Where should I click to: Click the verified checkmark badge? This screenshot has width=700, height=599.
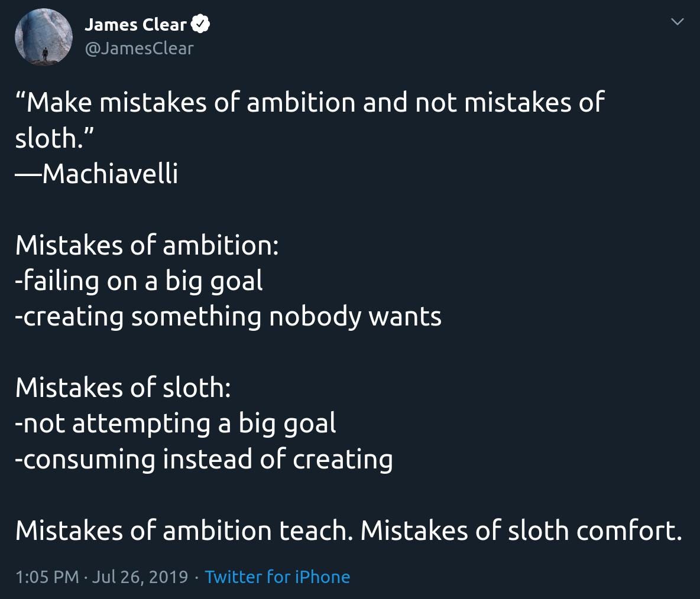200,24
